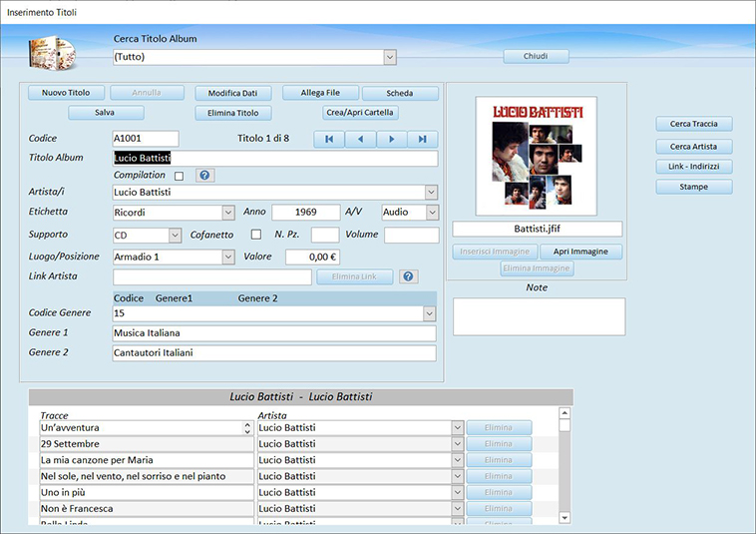Click the Salva button
The width and height of the screenshot is (756, 534).
[x=106, y=113]
